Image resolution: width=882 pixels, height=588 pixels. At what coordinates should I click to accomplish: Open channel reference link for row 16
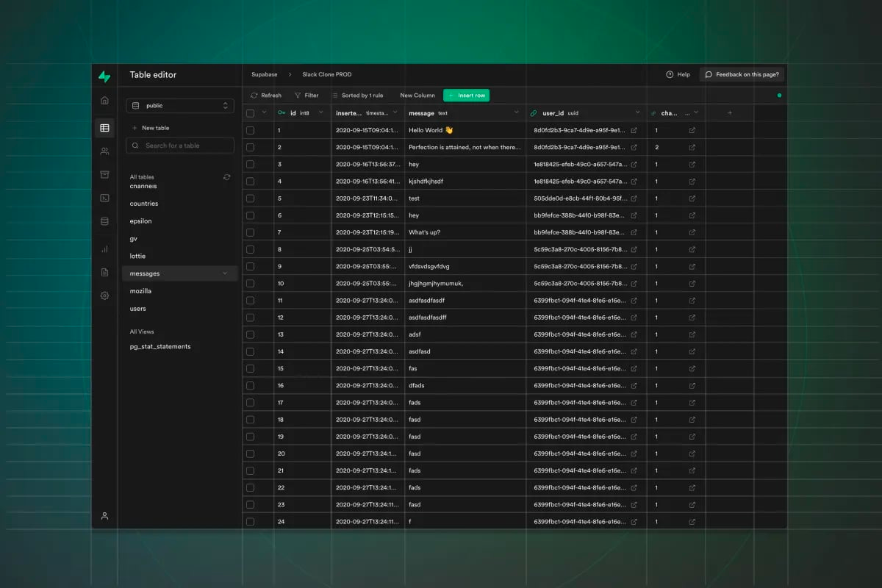(x=692, y=386)
